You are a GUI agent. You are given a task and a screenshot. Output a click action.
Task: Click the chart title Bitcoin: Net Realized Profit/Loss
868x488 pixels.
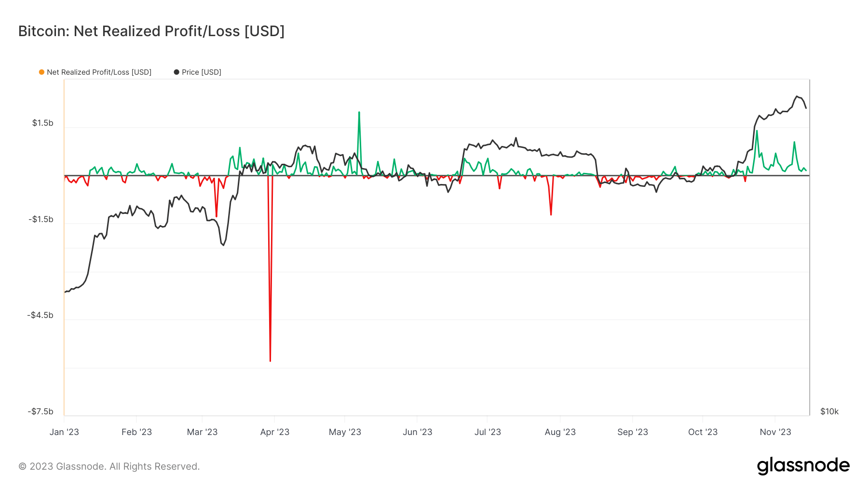(x=151, y=31)
